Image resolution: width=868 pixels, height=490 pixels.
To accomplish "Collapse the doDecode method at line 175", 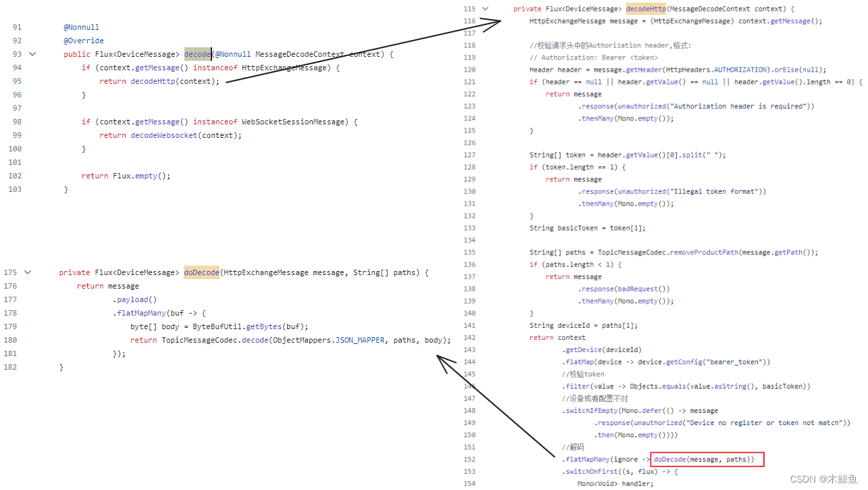I will tap(28, 272).
